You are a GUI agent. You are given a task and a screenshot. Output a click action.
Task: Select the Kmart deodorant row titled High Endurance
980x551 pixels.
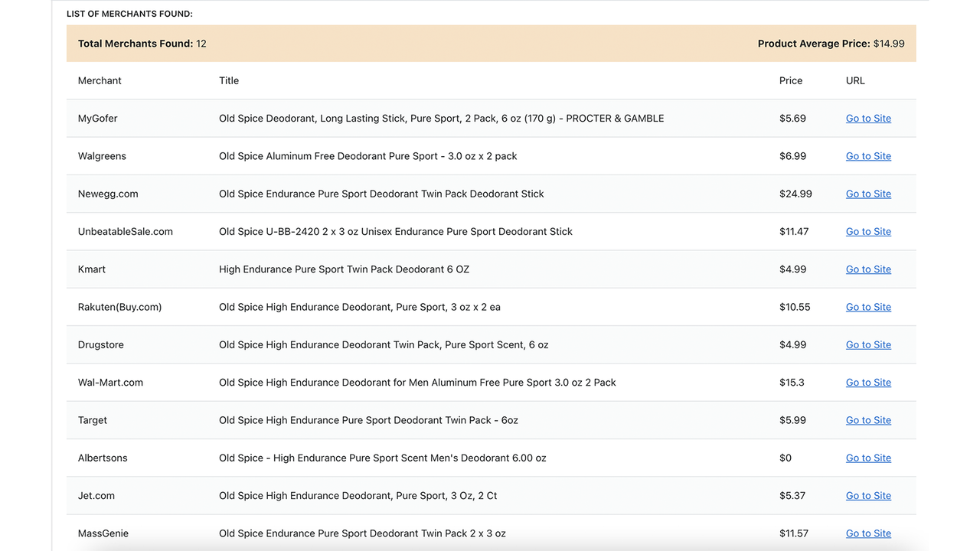tap(343, 269)
